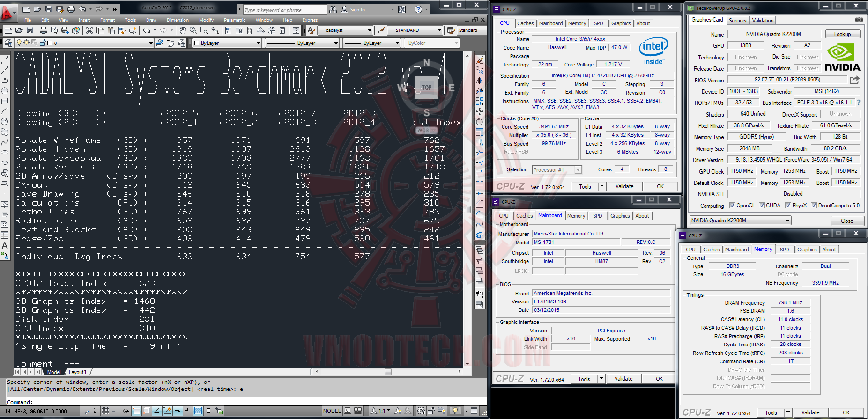Click the BIOS version share icon in GPU-Z
The height and width of the screenshot is (419, 868).
pyautogui.click(x=854, y=80)
